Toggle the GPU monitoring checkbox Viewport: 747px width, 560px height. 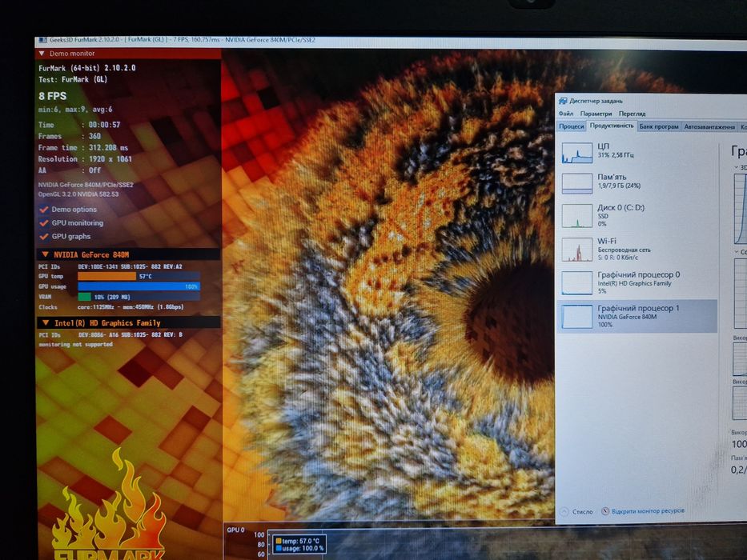pos(44,223)
